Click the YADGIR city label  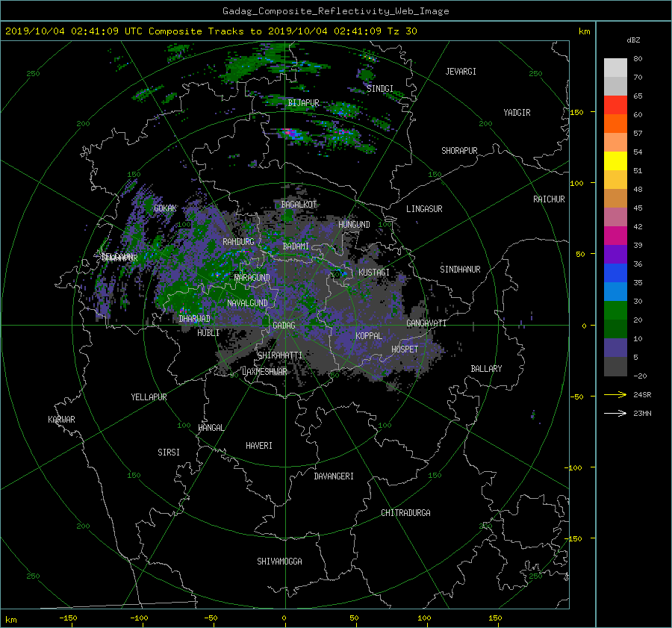coord(517,113)
